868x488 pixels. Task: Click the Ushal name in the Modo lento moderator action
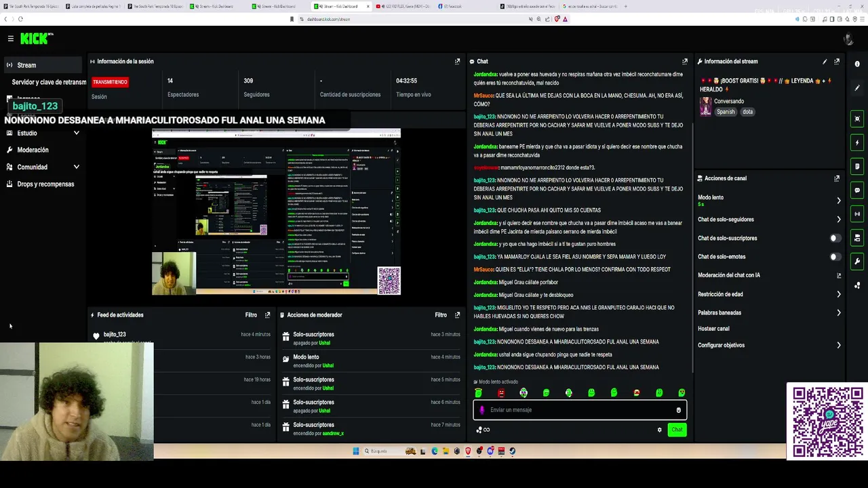pyautogui.click(x=328, y=365)
